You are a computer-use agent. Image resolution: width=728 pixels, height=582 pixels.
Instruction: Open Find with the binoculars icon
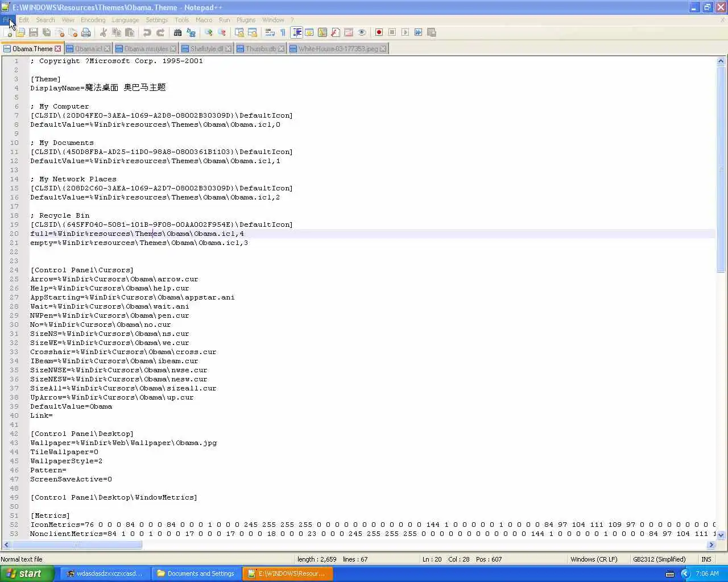coord(178,32)
